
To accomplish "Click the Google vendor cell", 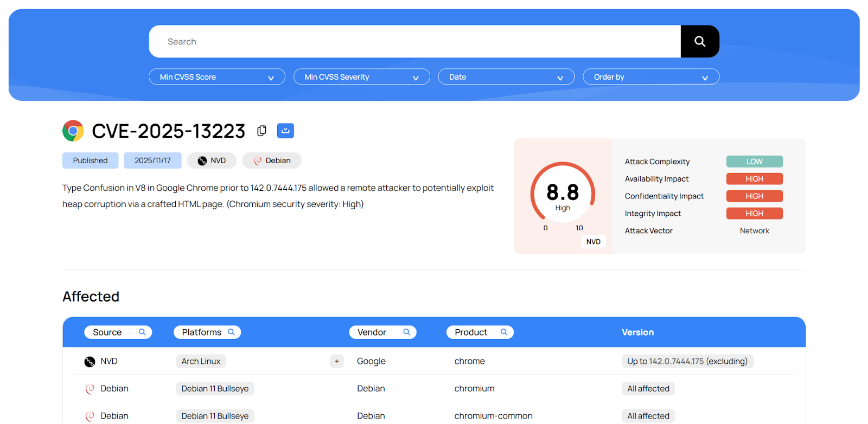I will [x=371, y=361].
